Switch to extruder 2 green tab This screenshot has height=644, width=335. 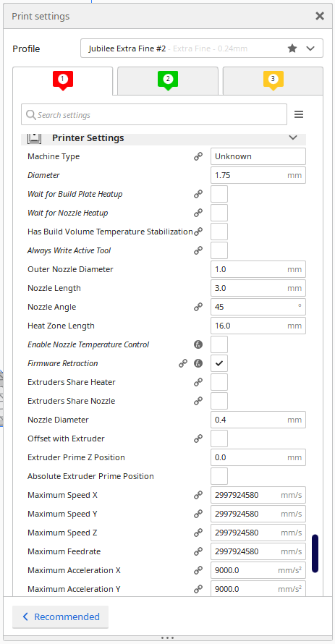(168, 80)
